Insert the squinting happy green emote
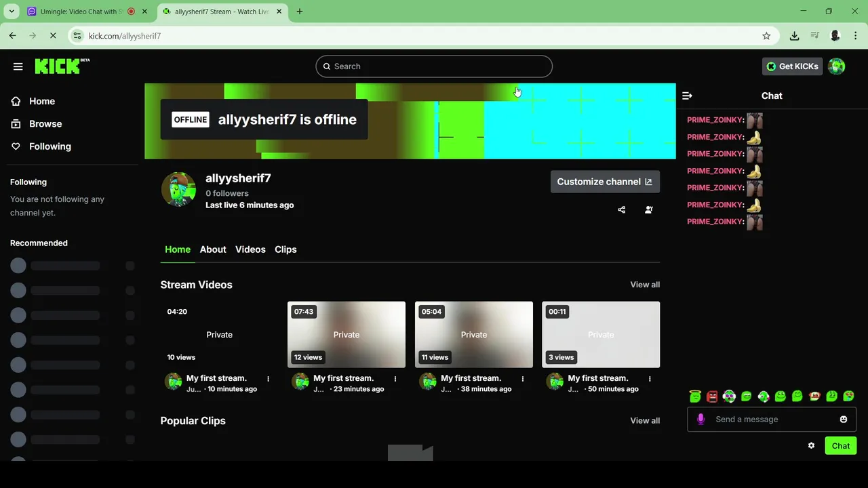 pos(797,396)
